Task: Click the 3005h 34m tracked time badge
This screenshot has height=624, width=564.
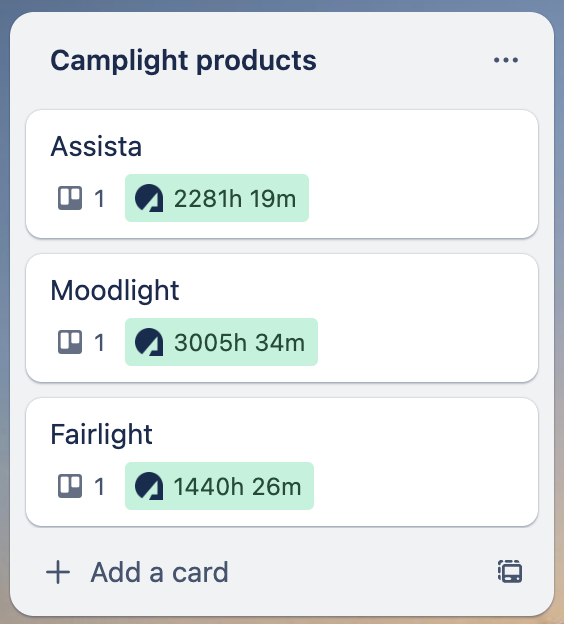Action: pos(221,342)
